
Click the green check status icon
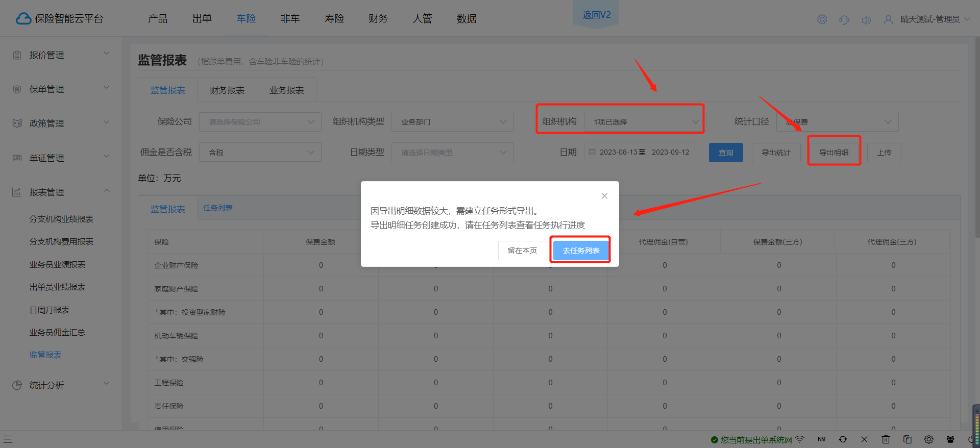pyautogui.click(x=715, y=440)
